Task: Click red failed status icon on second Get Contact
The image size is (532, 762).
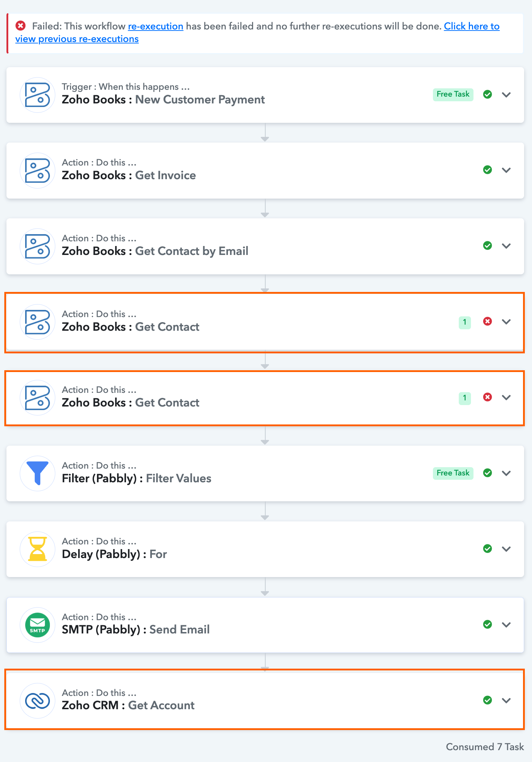Action: 487,397
